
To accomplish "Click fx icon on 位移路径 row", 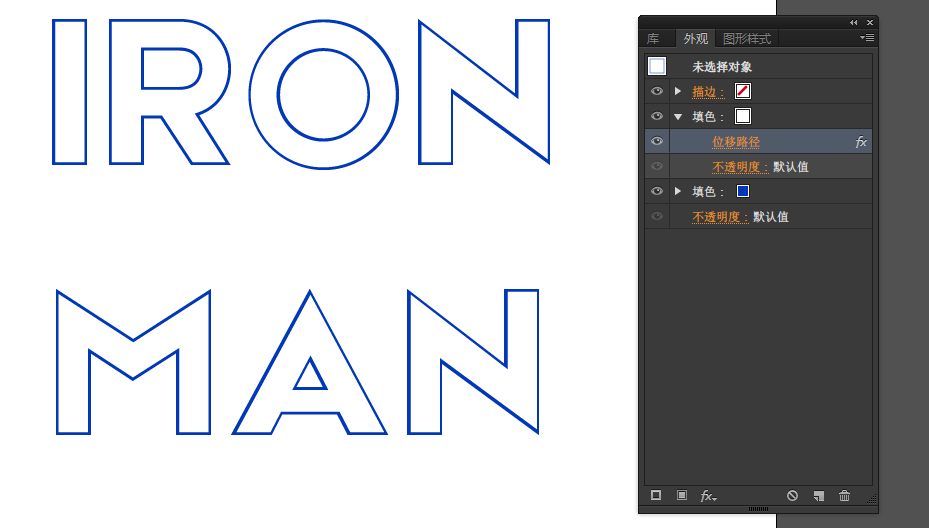I will tap(861, 142).
